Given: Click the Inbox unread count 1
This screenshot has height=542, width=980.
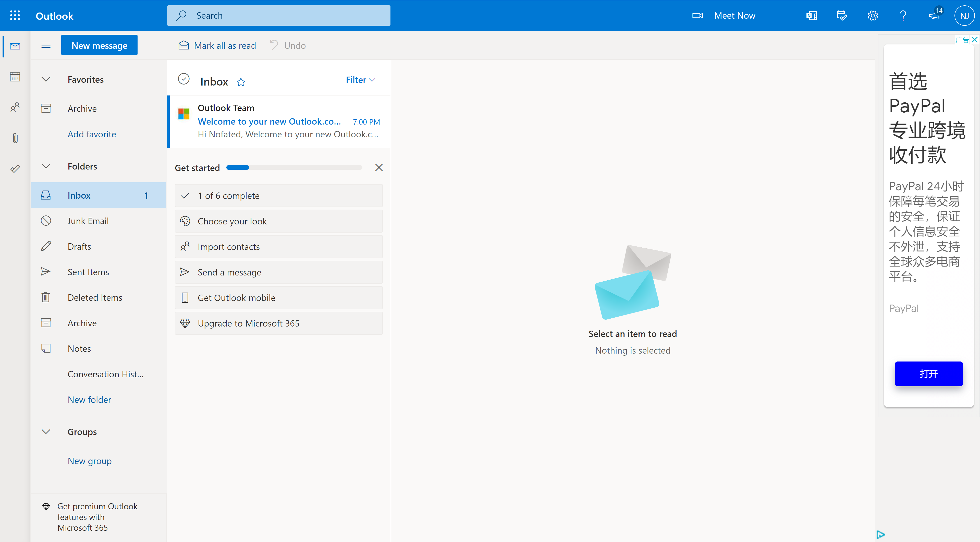Looking at the screenshot, I should pyautogui.click(x=146, y=195).
